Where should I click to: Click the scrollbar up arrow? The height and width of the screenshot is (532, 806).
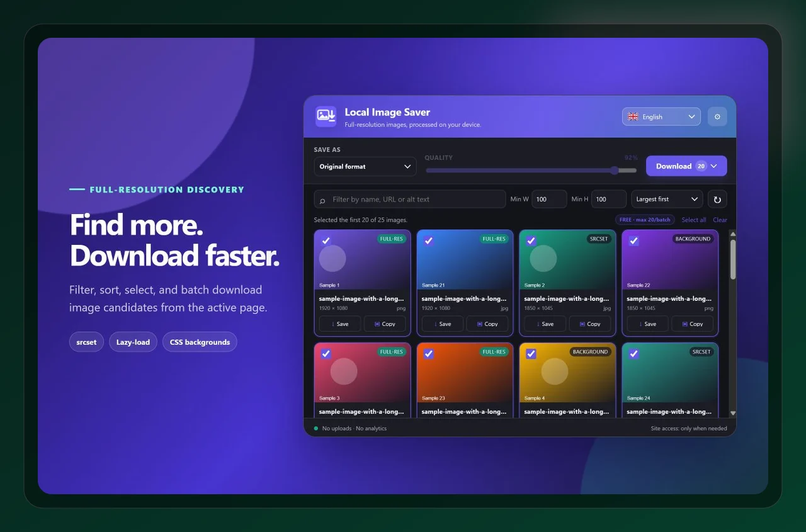[733, 234]
